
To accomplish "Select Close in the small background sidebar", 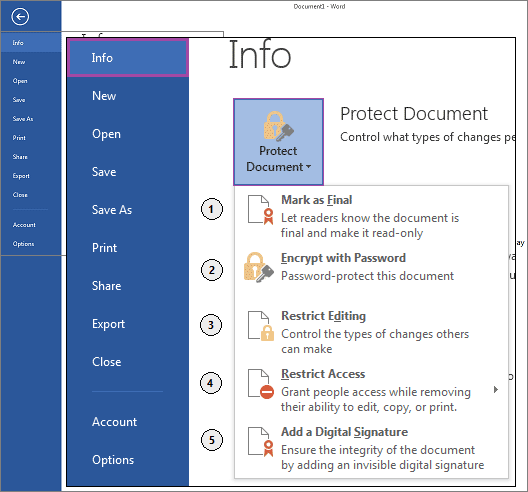I will (x=20, y=195).
